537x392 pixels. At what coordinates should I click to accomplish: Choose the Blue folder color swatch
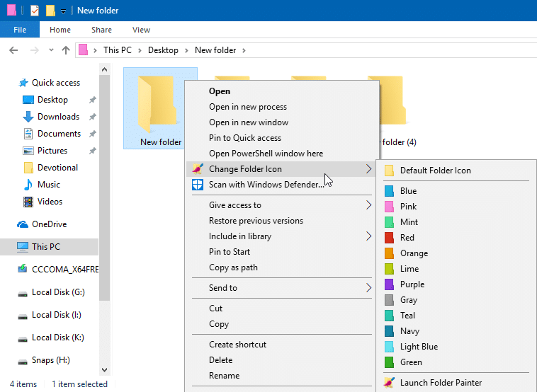coord(456,191)
